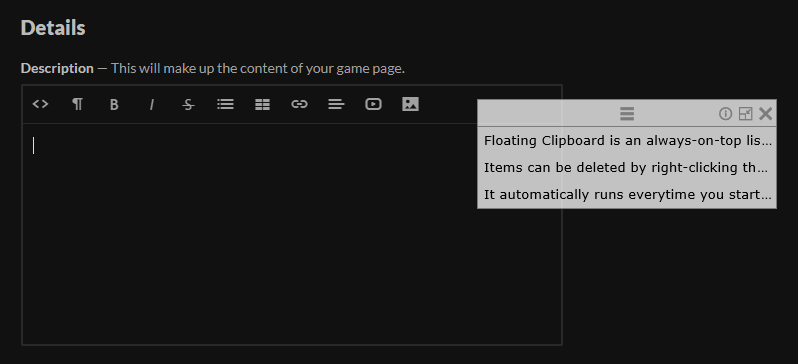Insert an image into the description
The width and height of the screenshot is (798, 364).
coord(410,104)
